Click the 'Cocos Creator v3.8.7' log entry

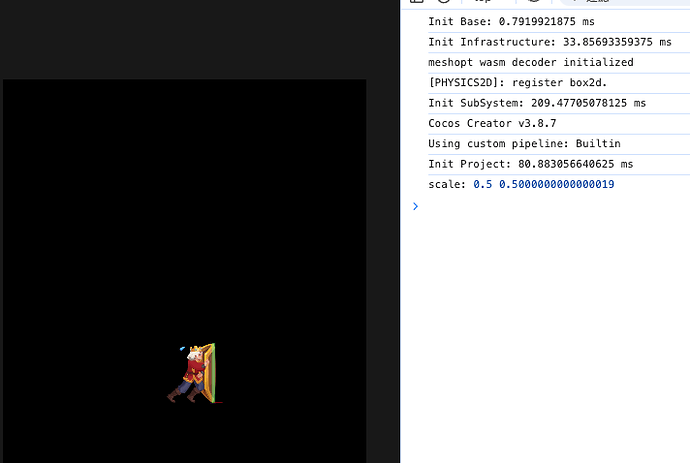coord(492,123)
